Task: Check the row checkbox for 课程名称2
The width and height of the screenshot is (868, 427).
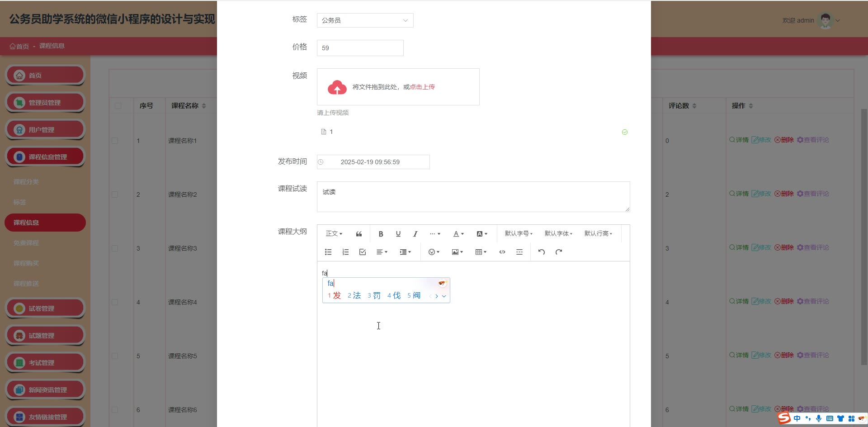Action: (115, 195)
